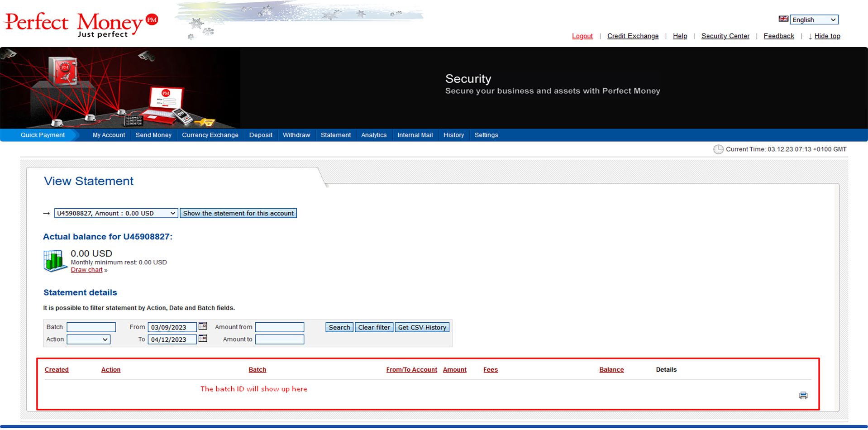Click the View Statement heading
The image size is (868, 430).
point(89,181)
